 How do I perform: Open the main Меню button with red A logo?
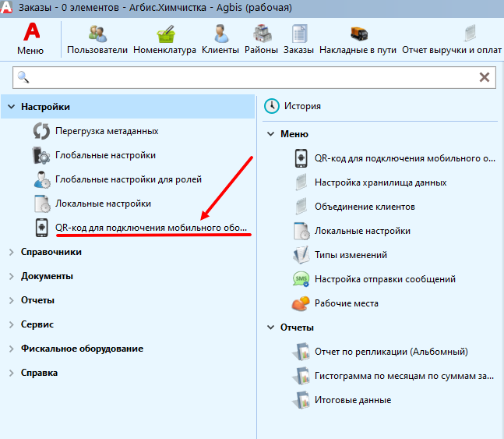tap(30, 39)
